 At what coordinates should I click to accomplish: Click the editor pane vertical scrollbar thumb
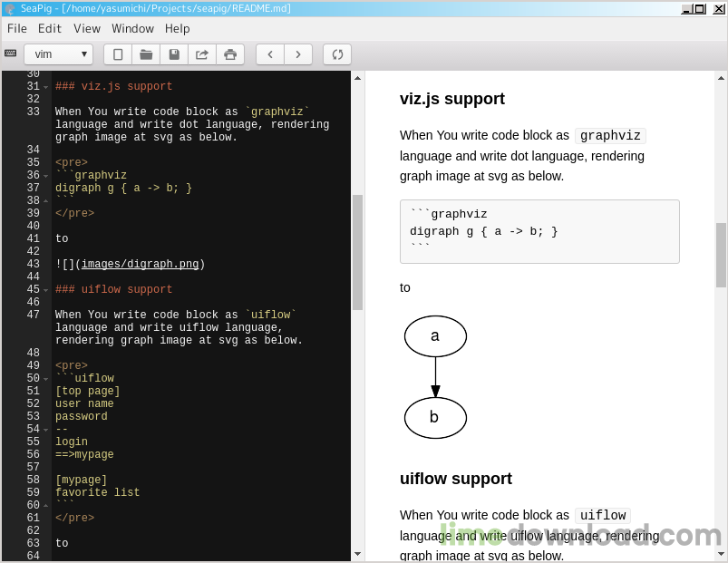click(357, 252)
